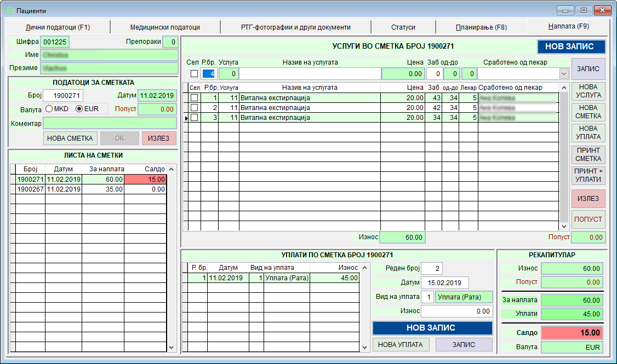Click the ПРИНТ СМЕТКА button
The image size is (617, 364).
pyautogui.click(x=588, y=154)
